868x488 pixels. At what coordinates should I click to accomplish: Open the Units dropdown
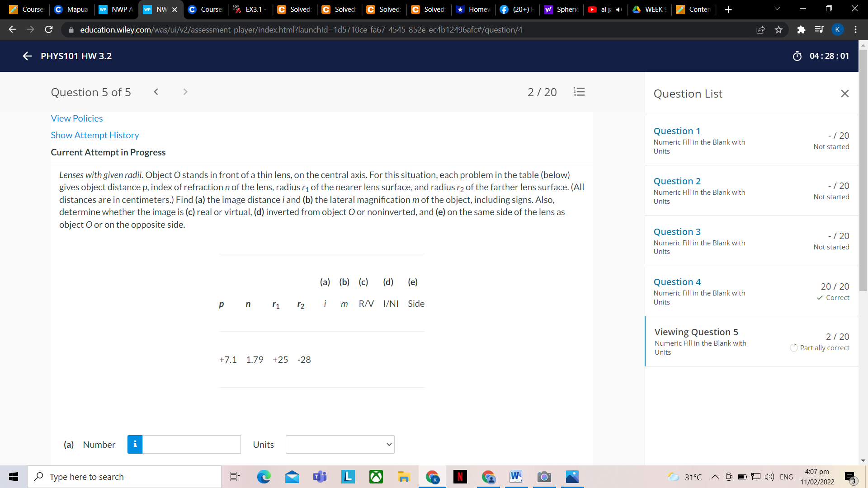click(340, 444)
